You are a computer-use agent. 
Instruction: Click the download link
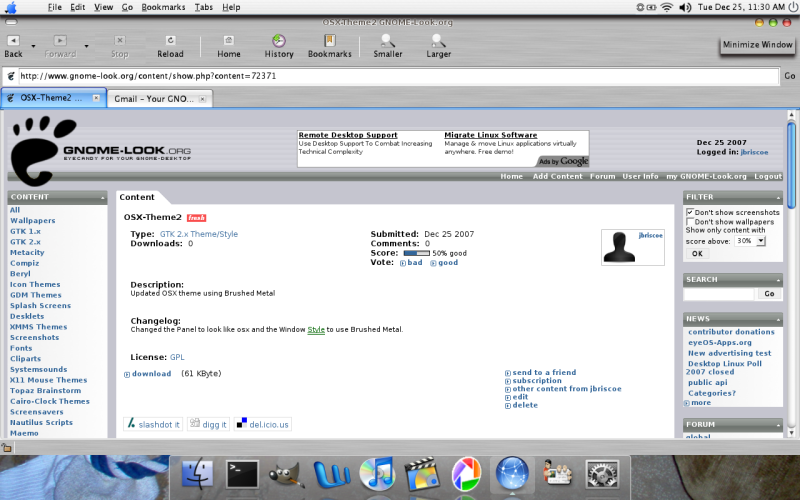[152, 374]
